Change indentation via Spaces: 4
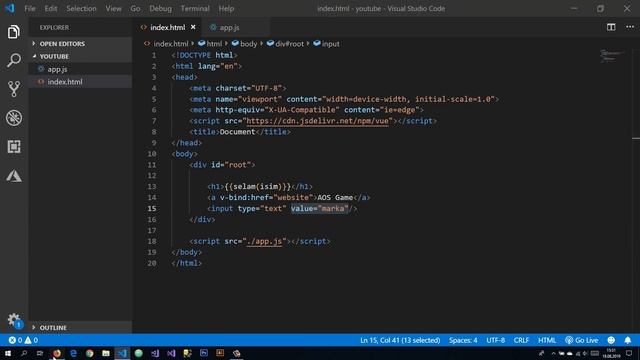Viewport: 640px width, 360px height. click(x=463, y=340)
